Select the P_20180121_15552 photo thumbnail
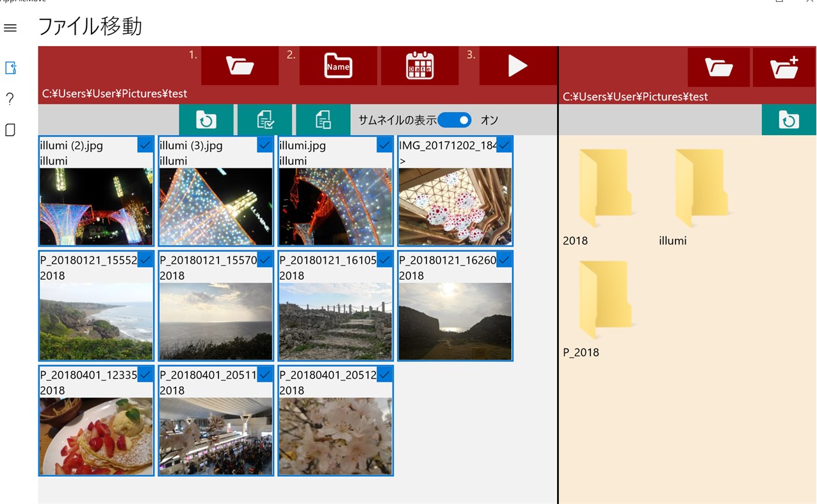Viewport: 817px width, 504px height. 95,320
